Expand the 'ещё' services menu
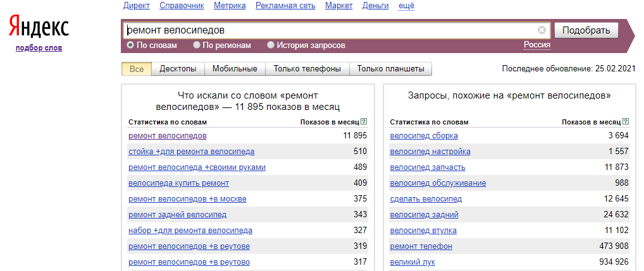Viewport: 644px width, 271px height. [407, 6]
